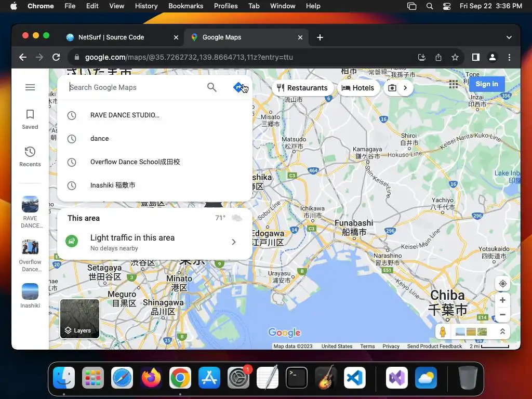
Task: Expand the imagery strip with the double chevron
Action: click(x=502, y=331)
